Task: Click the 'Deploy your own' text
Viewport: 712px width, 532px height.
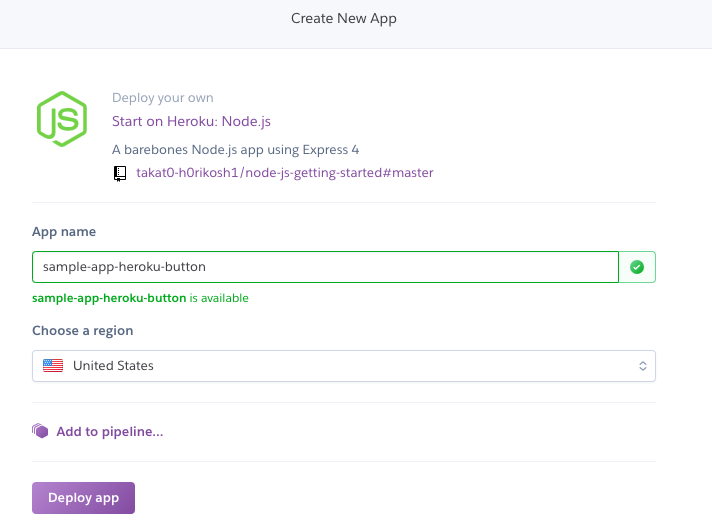Action: (163, 98)
